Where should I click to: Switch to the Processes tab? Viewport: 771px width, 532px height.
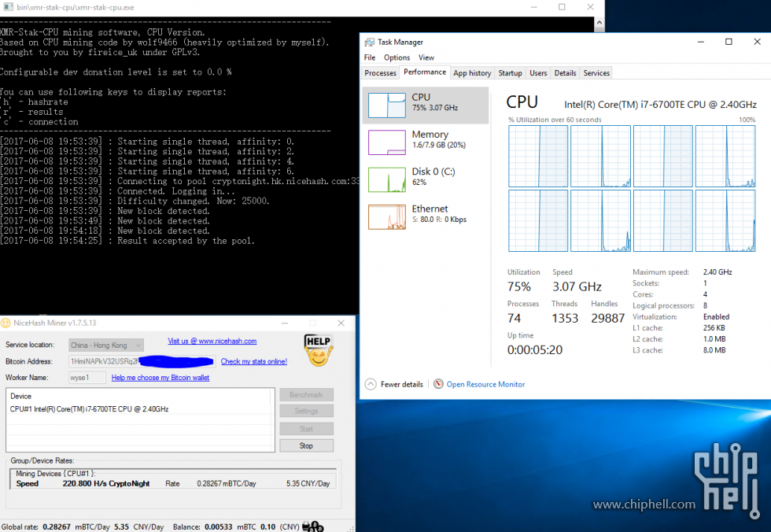tap(380, 72)
